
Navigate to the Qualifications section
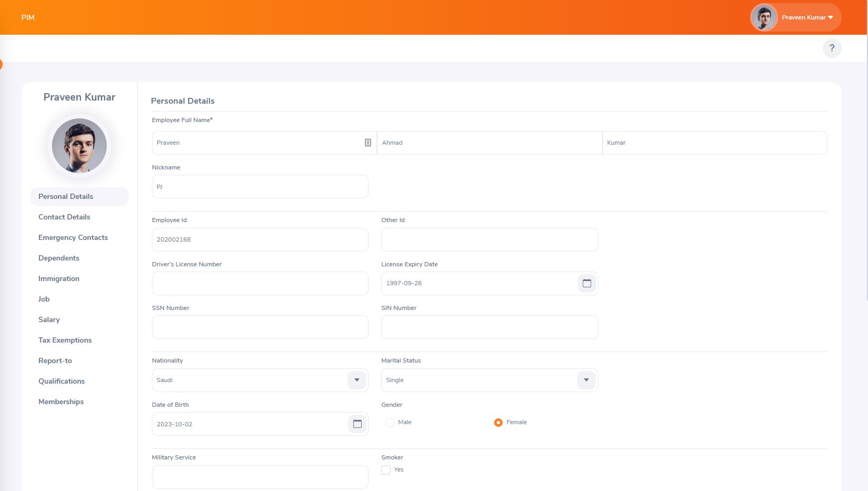[61, 381]
